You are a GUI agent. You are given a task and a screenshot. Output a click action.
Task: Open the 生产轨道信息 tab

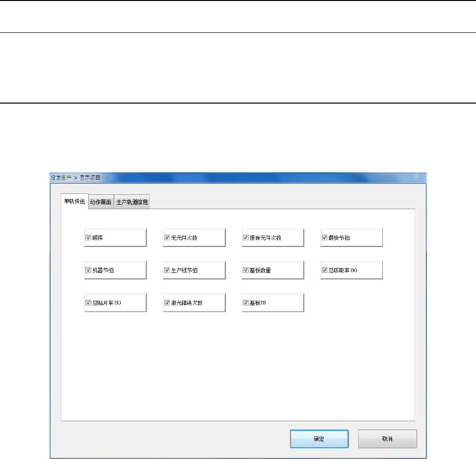(132, 202)
